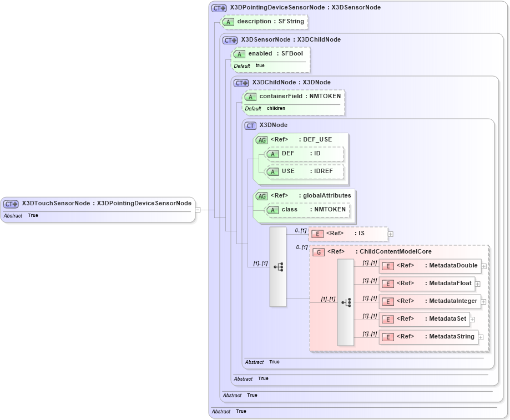Click the CT icon of X3DTouchSensorNode

[11, 204]
